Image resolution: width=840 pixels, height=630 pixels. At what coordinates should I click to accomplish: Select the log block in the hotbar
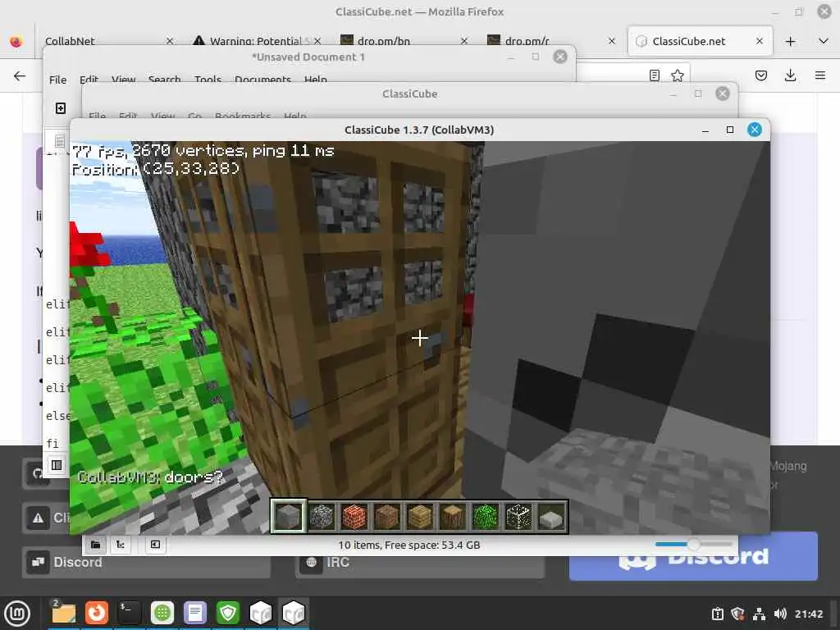453,517
